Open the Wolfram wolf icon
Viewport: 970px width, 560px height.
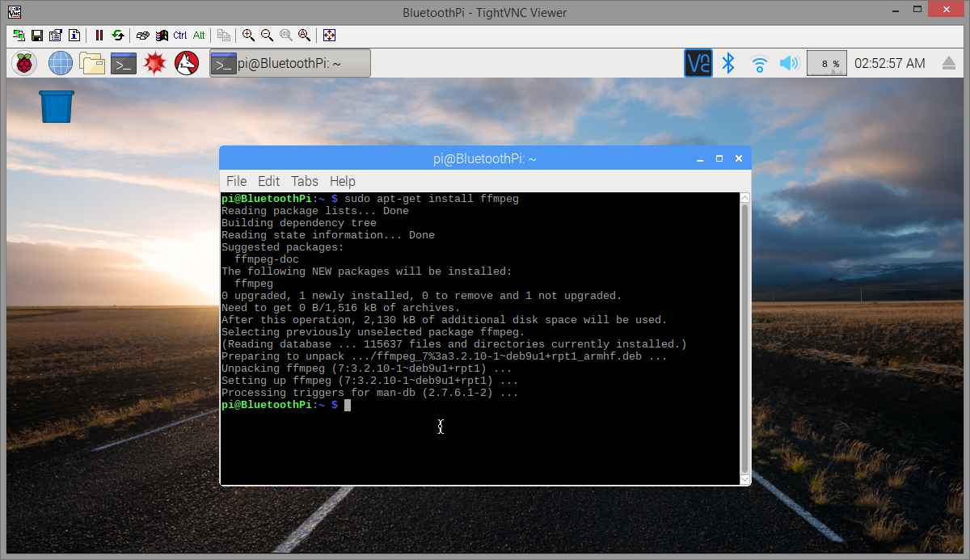187,63
